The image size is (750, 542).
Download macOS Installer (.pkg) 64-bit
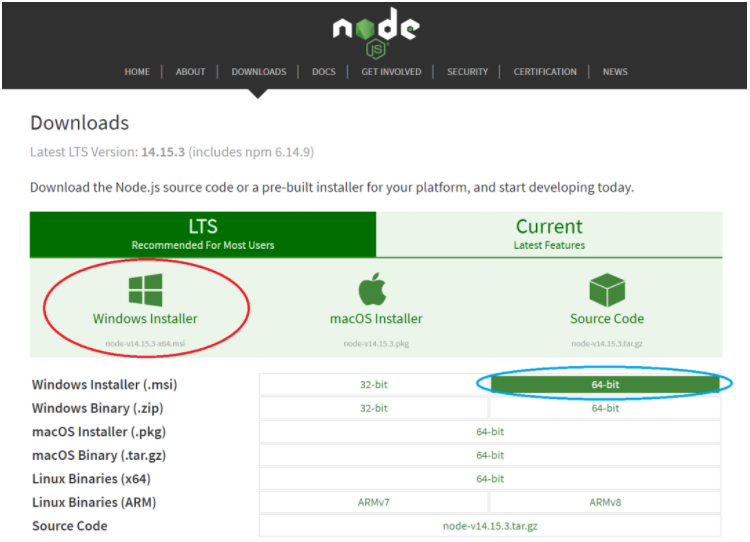(490, 431)
